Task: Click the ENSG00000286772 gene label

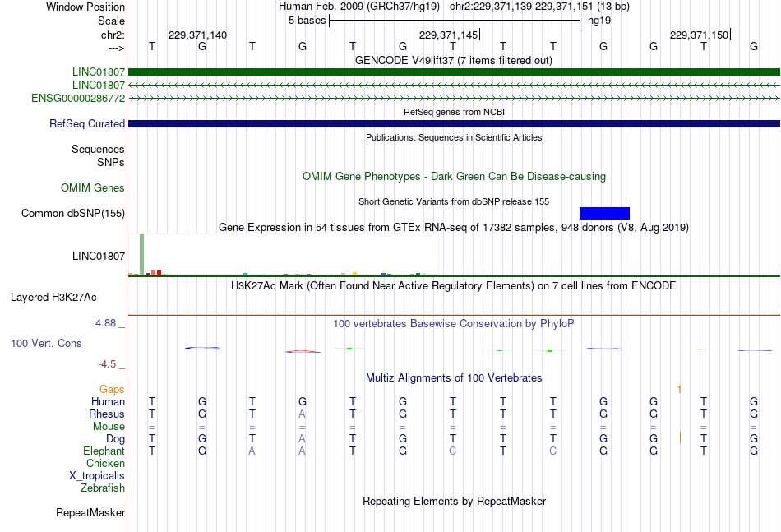Action: tap(78, 99)
